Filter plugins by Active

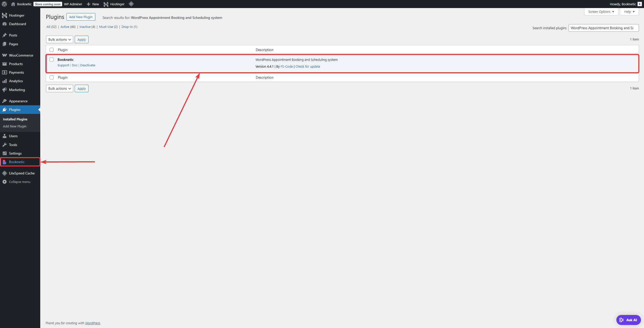65,27
